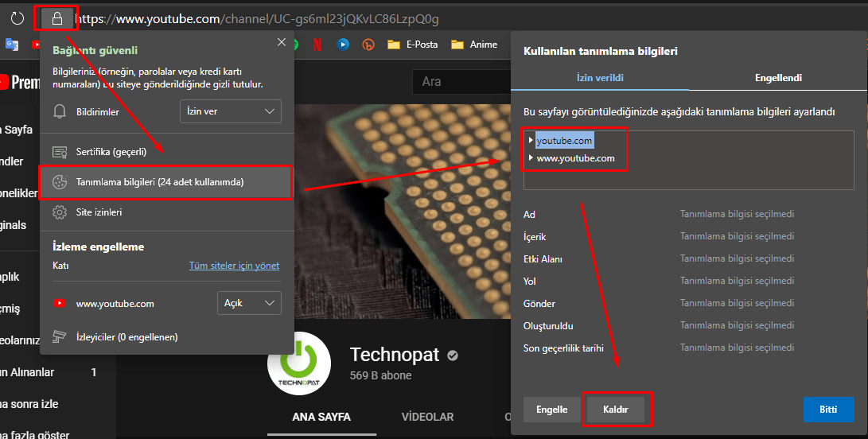The image size is (868, 439).
Task: Close the 'Bağlantı güvenli' popup
Action: click(281, 42)
